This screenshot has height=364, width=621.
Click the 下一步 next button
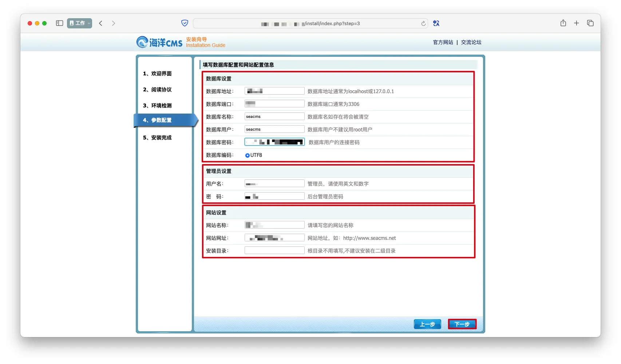point(462,324)
